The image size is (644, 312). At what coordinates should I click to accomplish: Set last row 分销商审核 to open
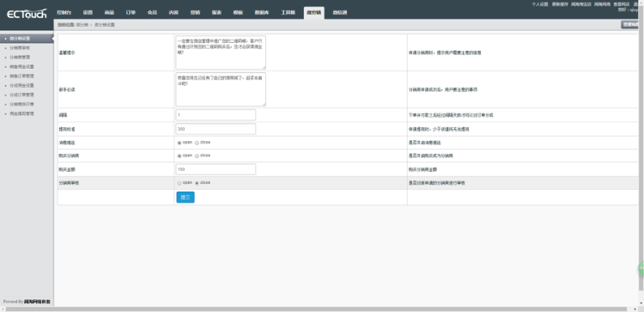tap(179, 183)
